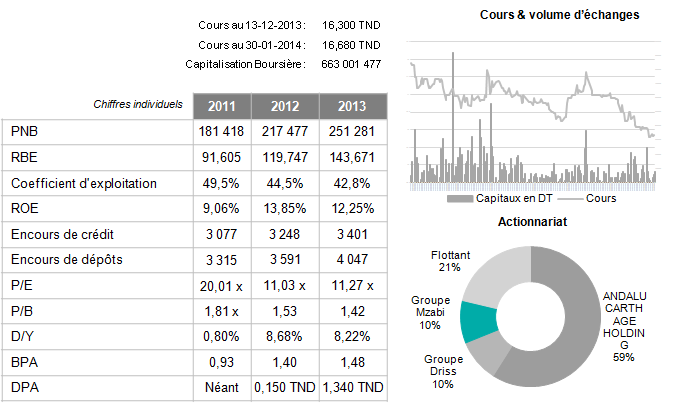The image size is (680, 405).
Task: Click P/B value 1,42
Action: (x=352, y=311)
